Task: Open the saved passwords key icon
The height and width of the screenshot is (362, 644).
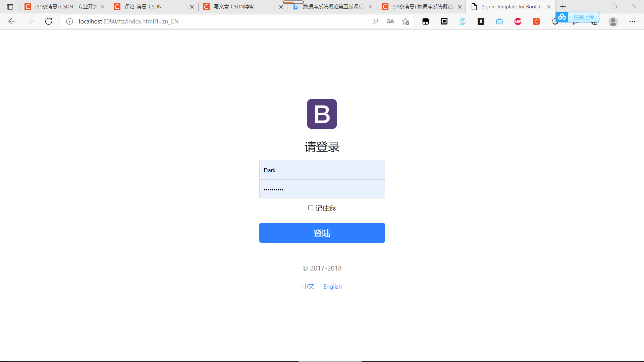Action: [375, 21]
